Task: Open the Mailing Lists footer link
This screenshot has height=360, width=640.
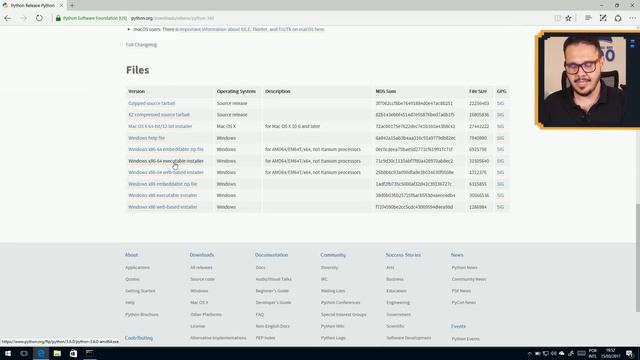Action: 333,291
